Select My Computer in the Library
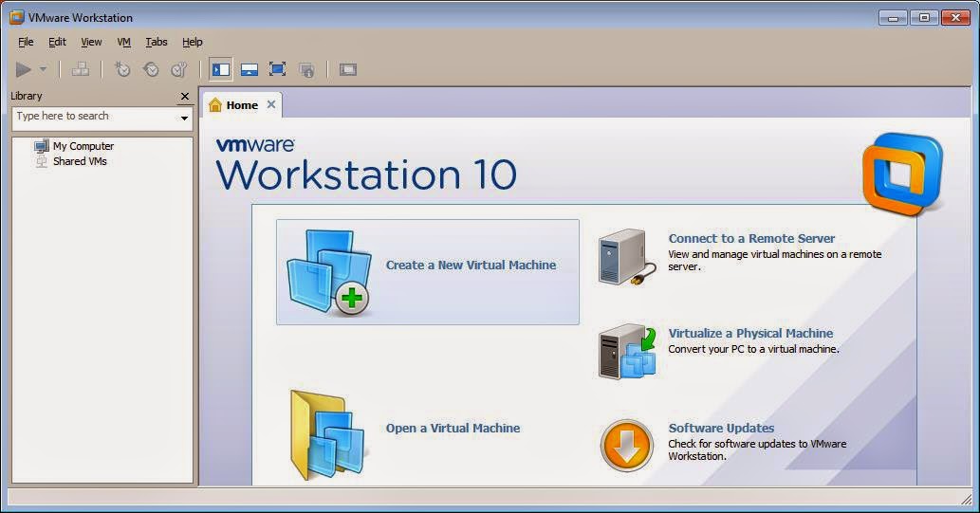This screenshot has height=513, width=980. [83, 146]
